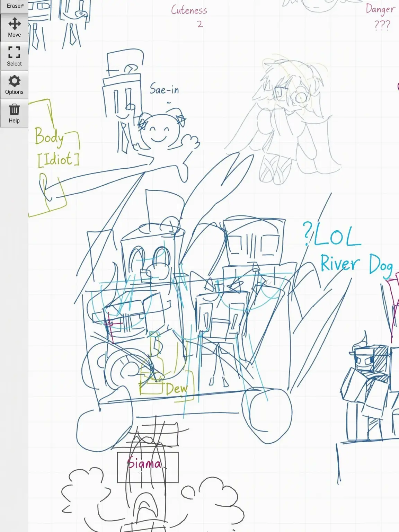Click the "Sae-in" name label

[165, 89]
